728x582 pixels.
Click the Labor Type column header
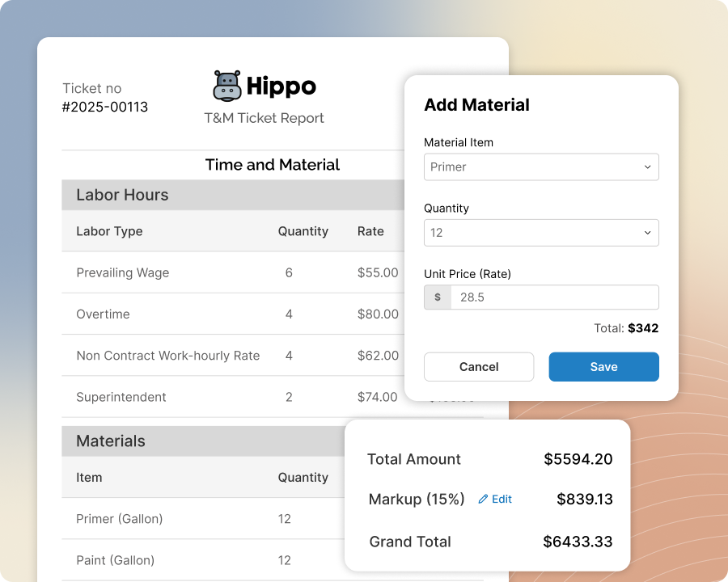(x=109, y=231)
